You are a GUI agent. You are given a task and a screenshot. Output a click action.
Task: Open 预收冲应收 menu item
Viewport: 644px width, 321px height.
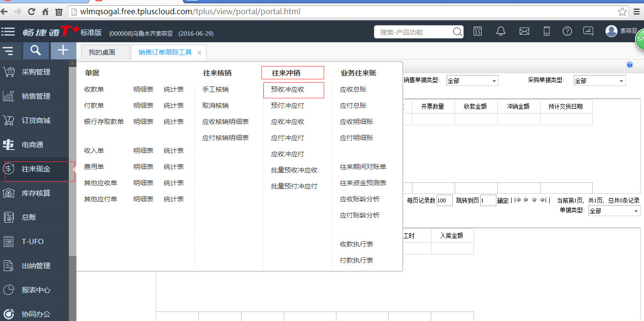click(288, 89)
